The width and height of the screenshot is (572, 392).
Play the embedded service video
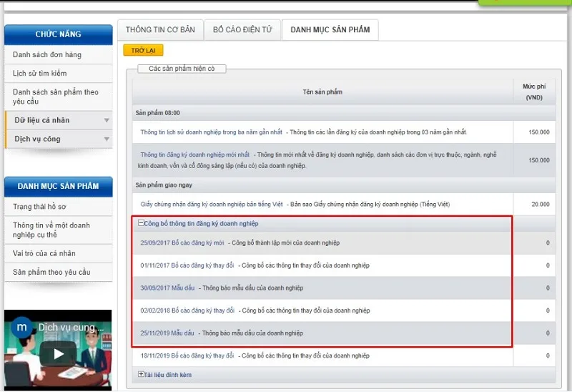coord(58,353)
